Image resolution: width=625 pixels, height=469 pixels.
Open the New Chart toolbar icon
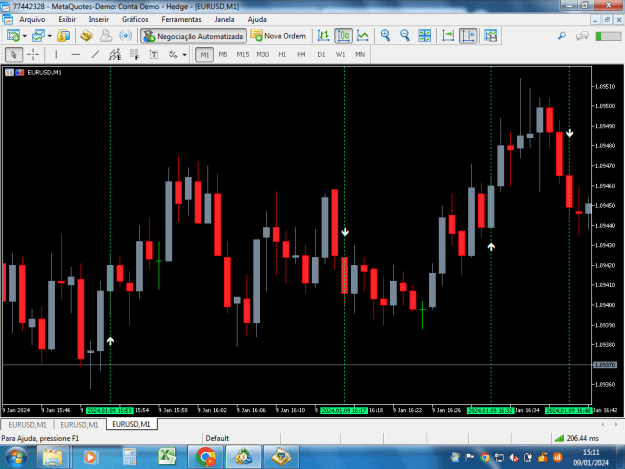(x=13, y=36)
